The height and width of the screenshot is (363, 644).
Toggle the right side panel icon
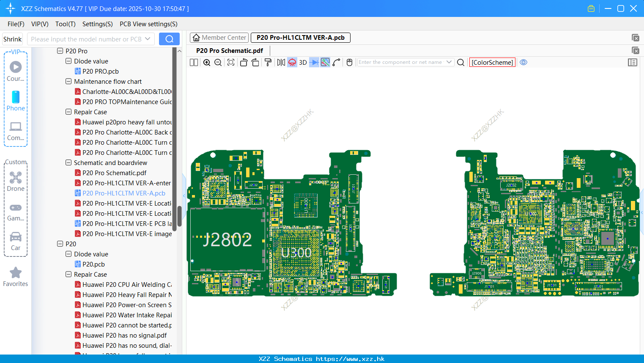point(633,62)
